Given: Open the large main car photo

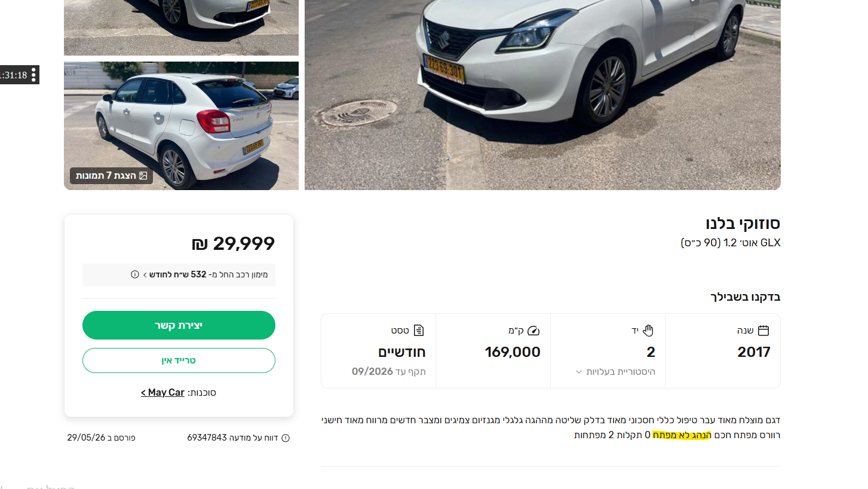Looking at the screenshot, I should (542, 94).
